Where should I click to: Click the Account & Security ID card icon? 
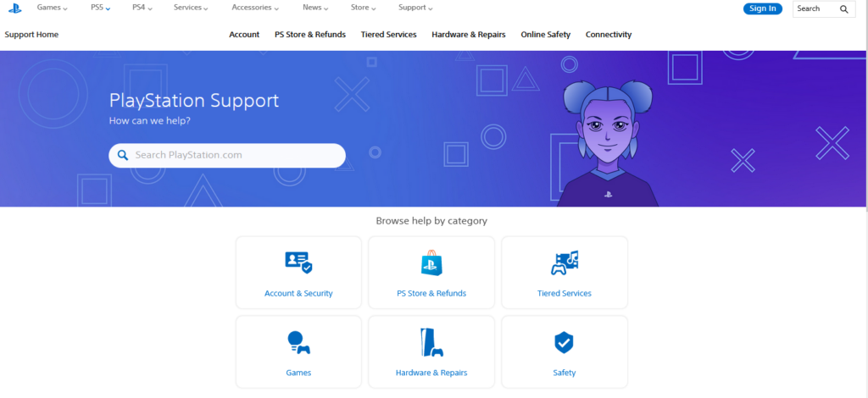coord(298,263)
